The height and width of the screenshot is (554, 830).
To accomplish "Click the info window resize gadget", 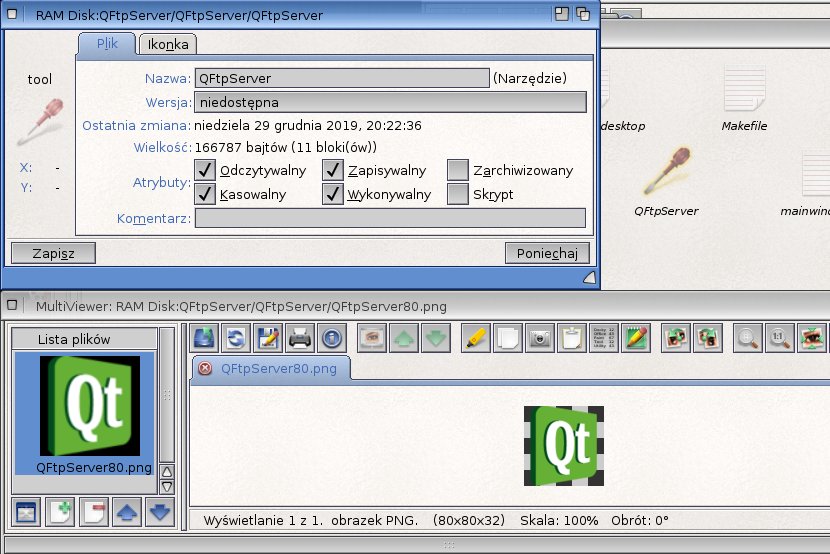I will [589, 278].
